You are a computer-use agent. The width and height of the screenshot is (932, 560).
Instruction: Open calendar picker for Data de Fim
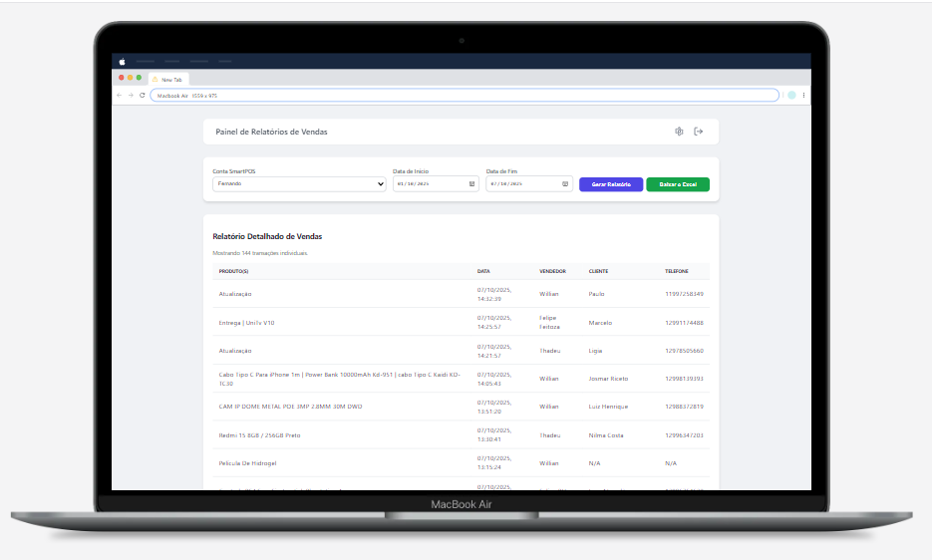(565, 184)
